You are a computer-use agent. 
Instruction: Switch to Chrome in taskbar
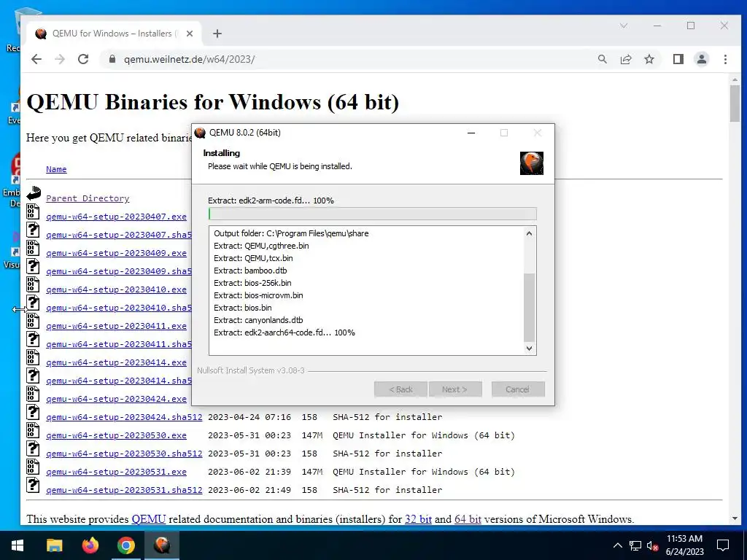tap(125, 545)
